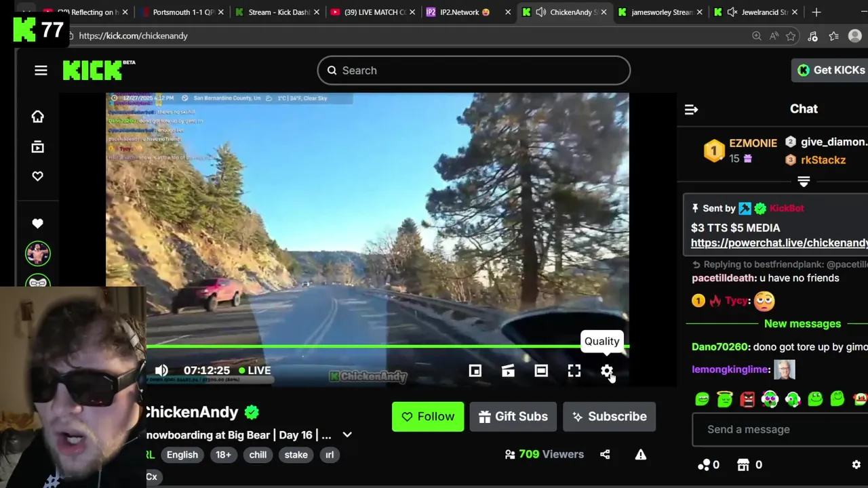Share the stream via share icon
The width and height of the screenshot is (868, 488).
click(605, 454)
